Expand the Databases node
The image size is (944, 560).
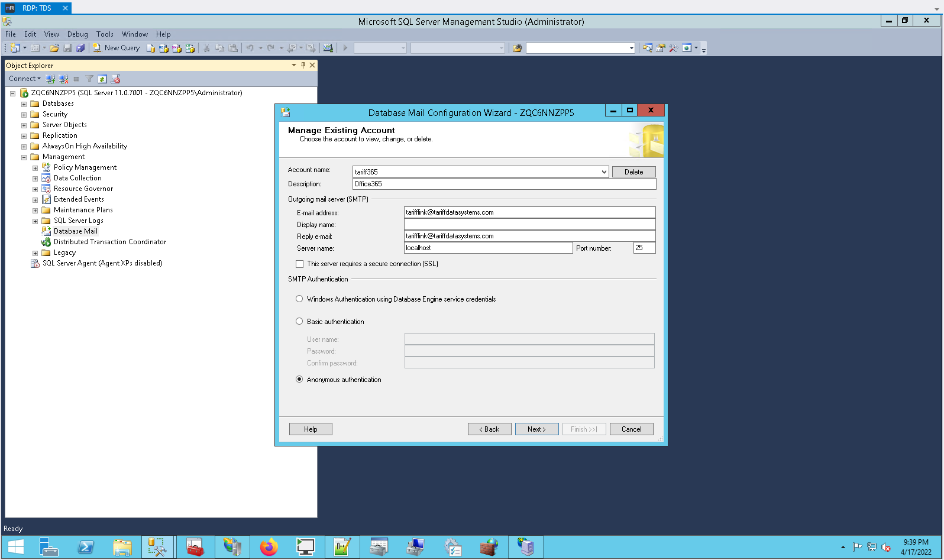pyautogui.click(x=24, y=104)
